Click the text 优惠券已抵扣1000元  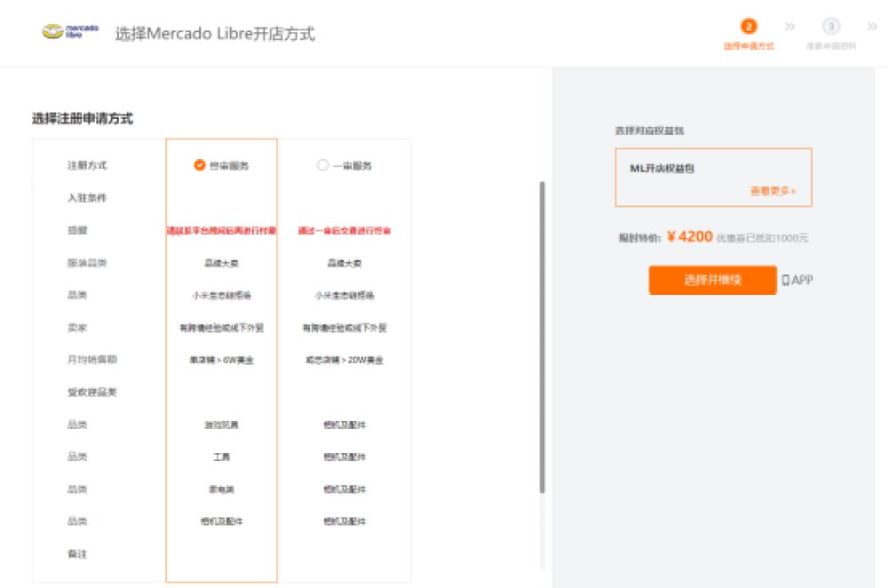(x=762, y=238)
